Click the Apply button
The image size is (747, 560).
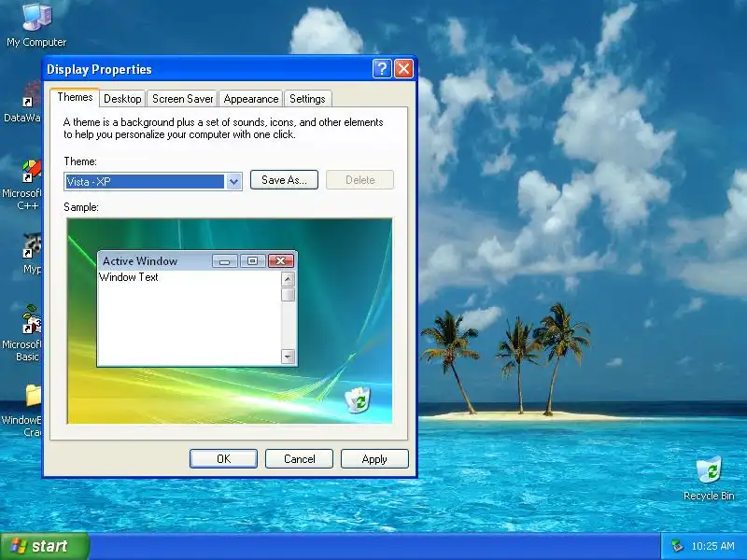[374, 458]
